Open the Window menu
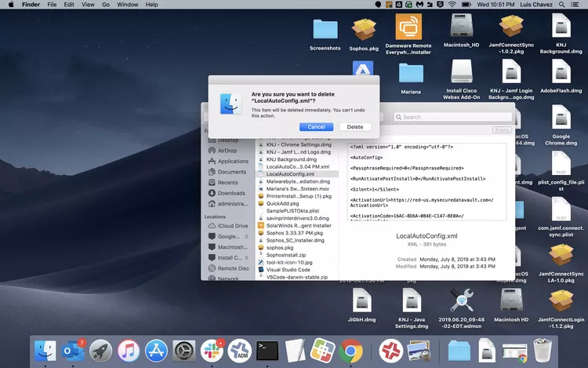588x368 pixels. pos(128,5)
